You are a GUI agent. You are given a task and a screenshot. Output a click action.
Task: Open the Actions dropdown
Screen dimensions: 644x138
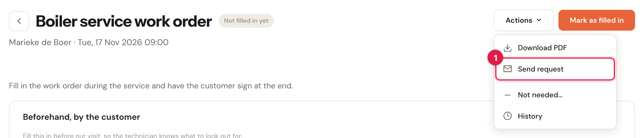pos(524,20)
